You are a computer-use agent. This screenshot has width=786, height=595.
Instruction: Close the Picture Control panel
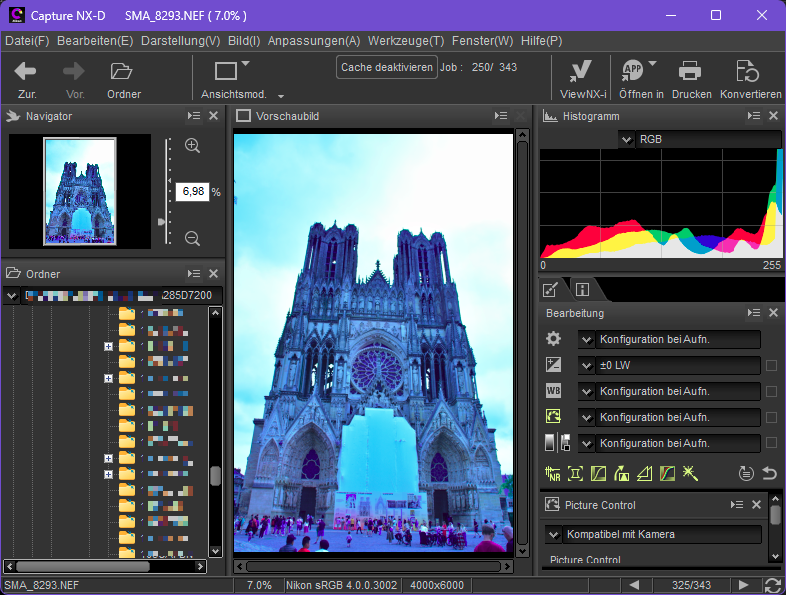pyautogui.click(x=756, y=505)
